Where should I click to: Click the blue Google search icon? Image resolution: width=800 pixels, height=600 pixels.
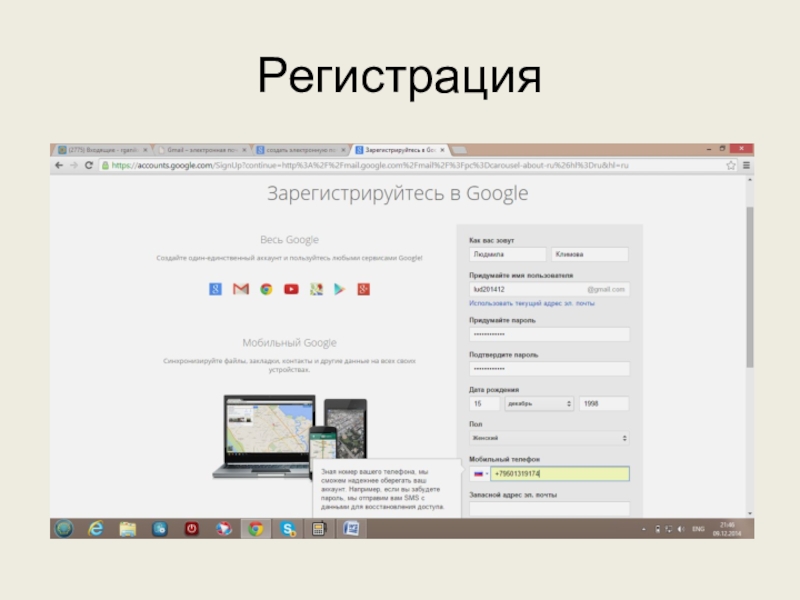pos(215,289)
